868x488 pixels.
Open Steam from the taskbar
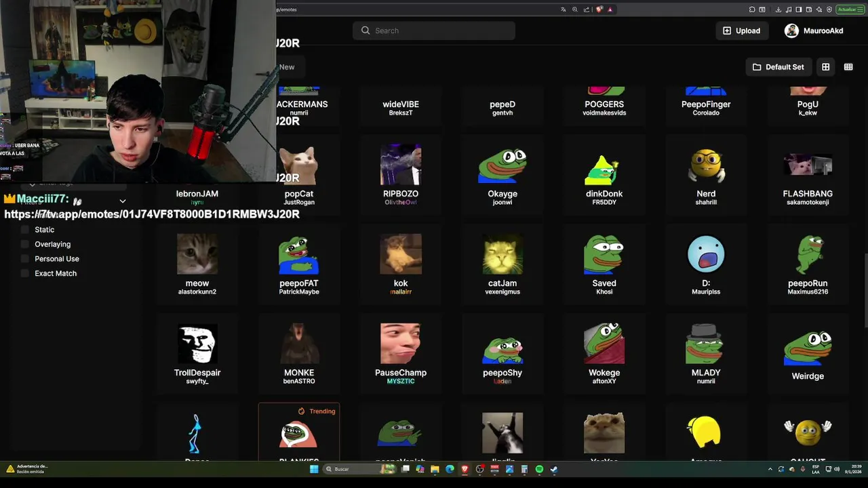(554, 469)
